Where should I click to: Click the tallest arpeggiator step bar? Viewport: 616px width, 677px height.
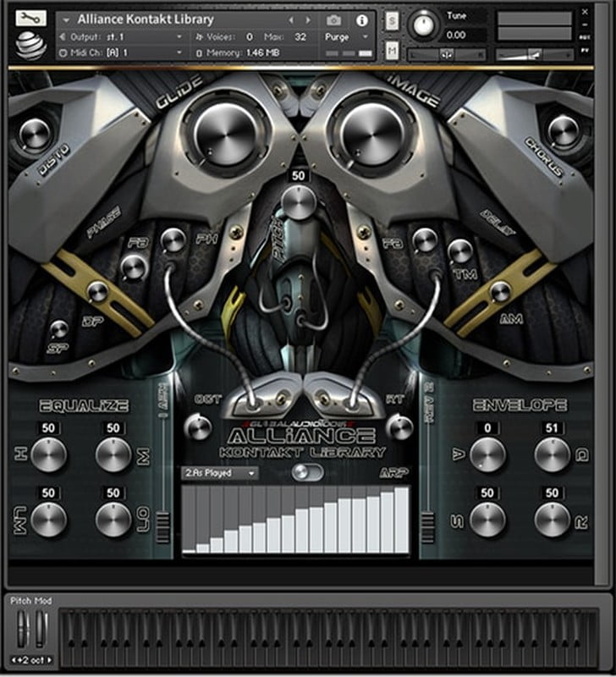tap(400, 520)
